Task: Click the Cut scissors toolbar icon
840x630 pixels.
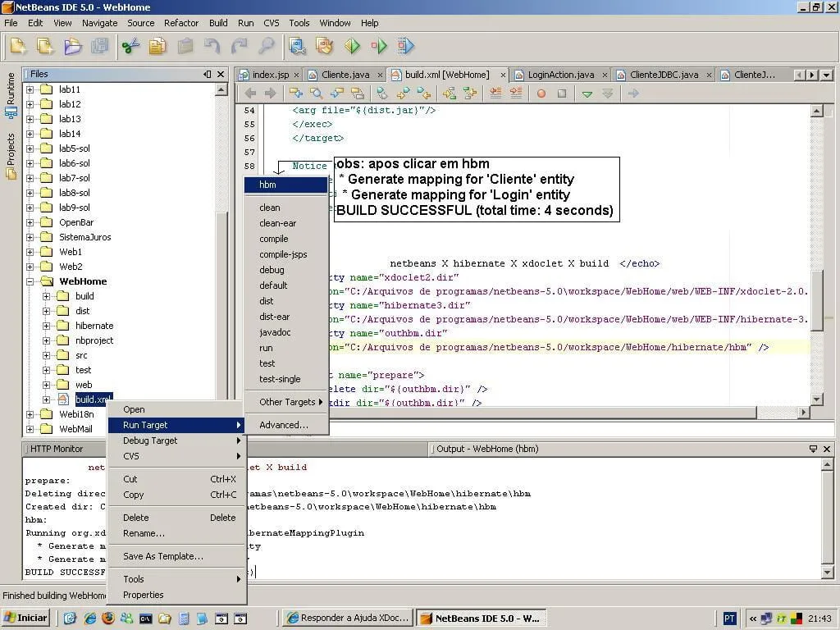Action: click(130, 46)
